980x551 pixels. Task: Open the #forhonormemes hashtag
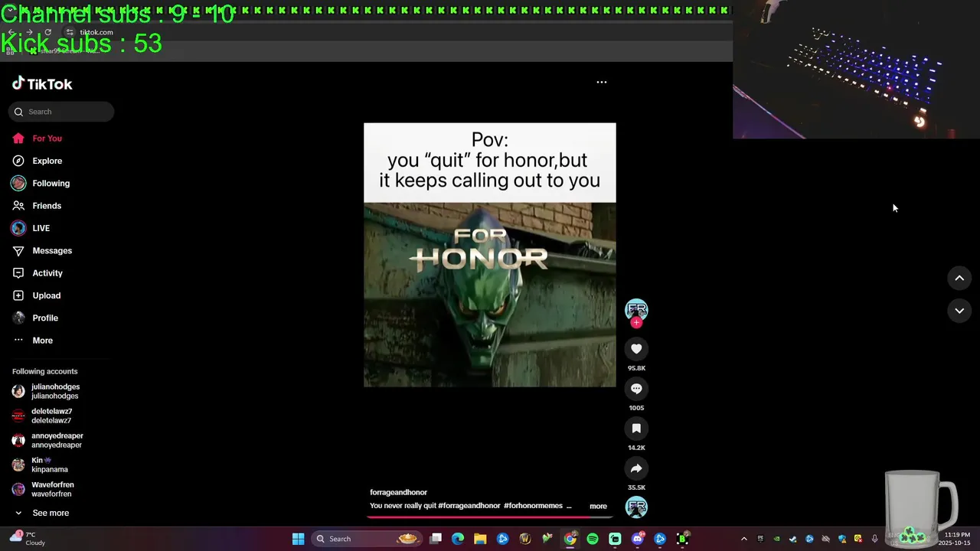click(x=533, y=506)
